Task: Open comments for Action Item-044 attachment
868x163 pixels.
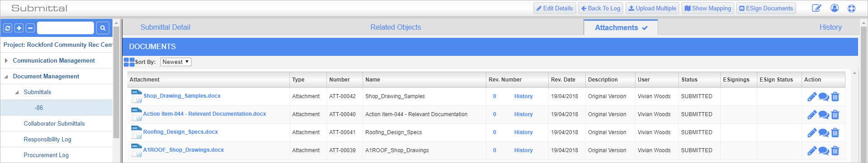Action: (x=824, y=114)
